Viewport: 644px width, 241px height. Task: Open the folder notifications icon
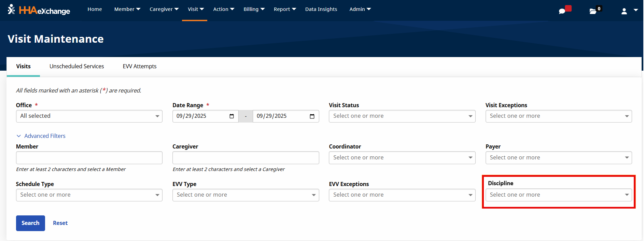pos(593,11)
